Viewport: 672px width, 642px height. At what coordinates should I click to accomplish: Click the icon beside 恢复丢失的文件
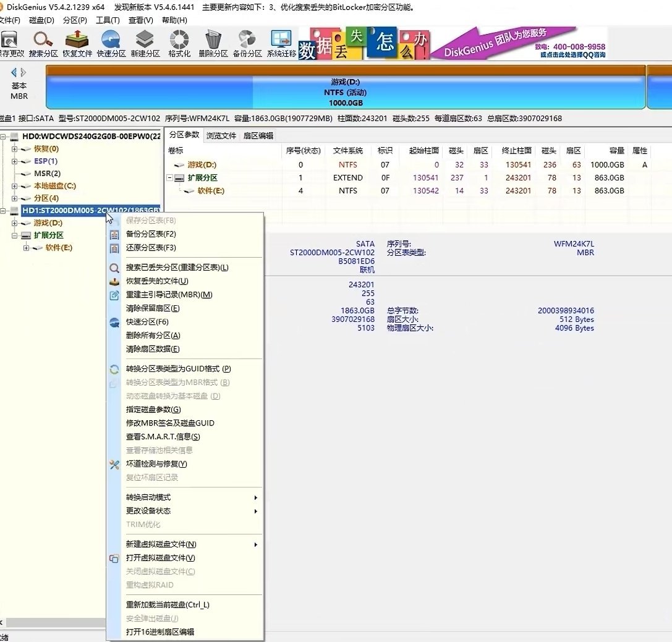coord(114,281)
